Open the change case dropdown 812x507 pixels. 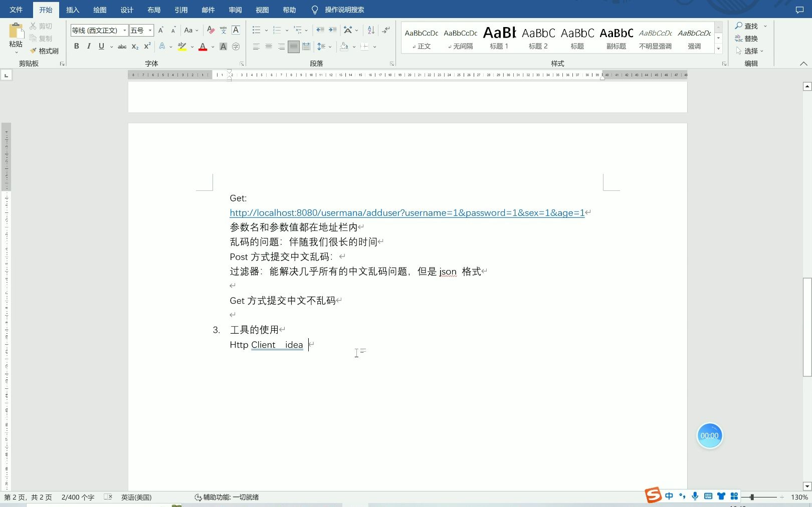coord(191,30)
